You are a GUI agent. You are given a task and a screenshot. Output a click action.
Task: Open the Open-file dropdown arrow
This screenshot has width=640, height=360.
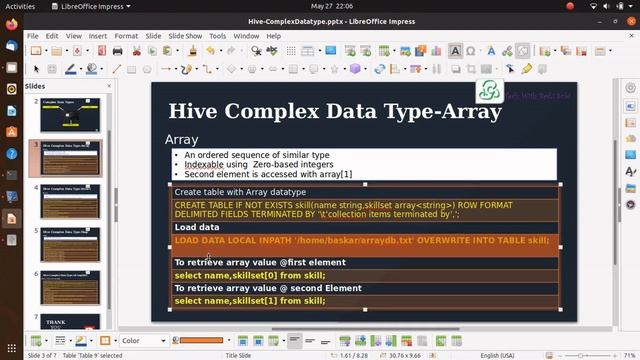coord(67,51)
